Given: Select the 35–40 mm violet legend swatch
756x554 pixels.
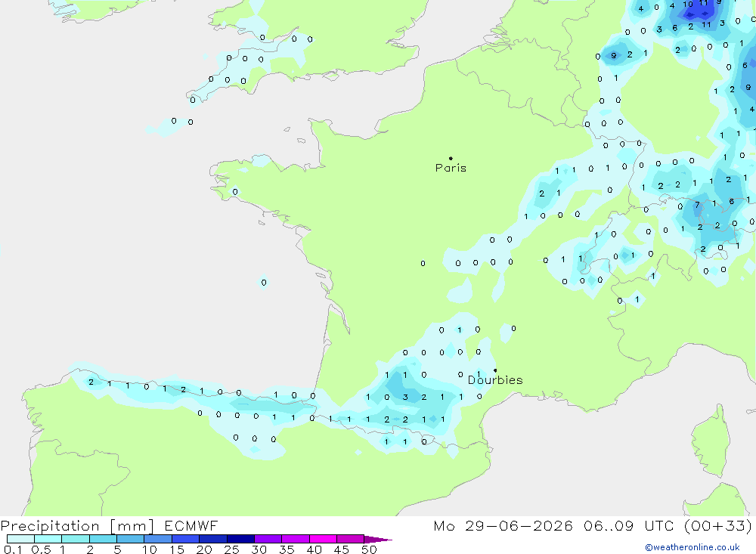Looking at the screenshot, I should point(295,539).
